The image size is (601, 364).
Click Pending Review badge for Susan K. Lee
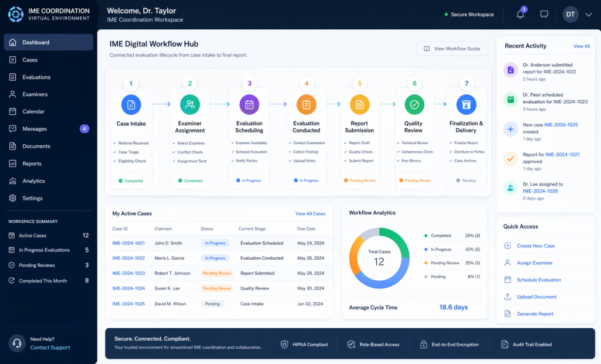coord(217,288)
